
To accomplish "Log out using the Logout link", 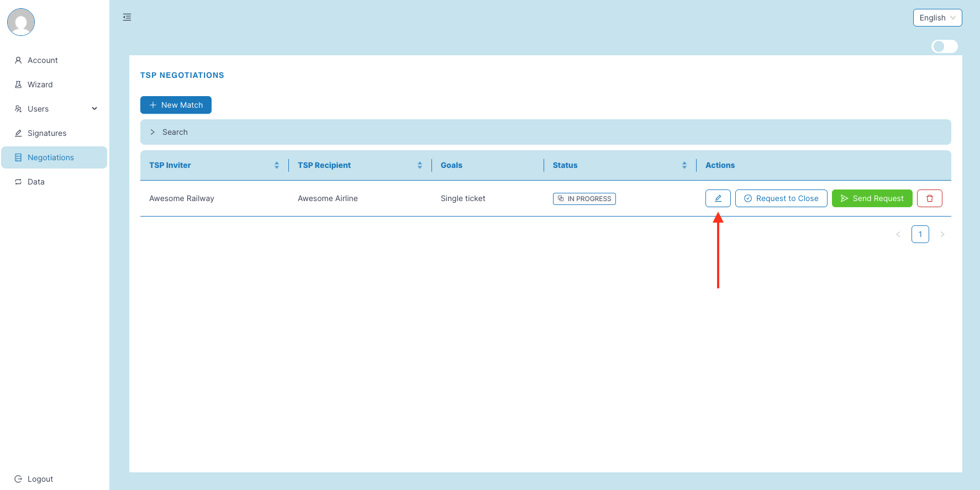I will (40, 479).
